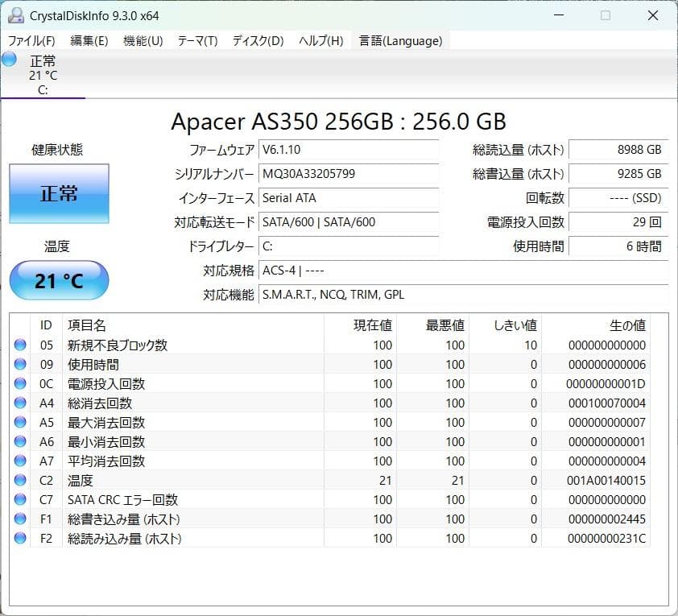Image resolution: width=678 pixels, height=616 pixels.
Task: Select raw value 00000000001D
Action: [x=606, y=383]
